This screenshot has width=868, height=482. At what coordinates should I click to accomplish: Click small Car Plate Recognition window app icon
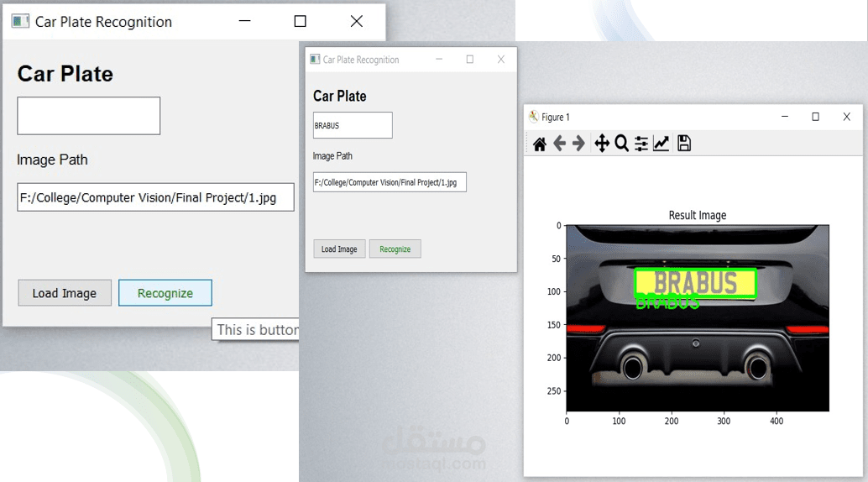(x=315, y=60)
